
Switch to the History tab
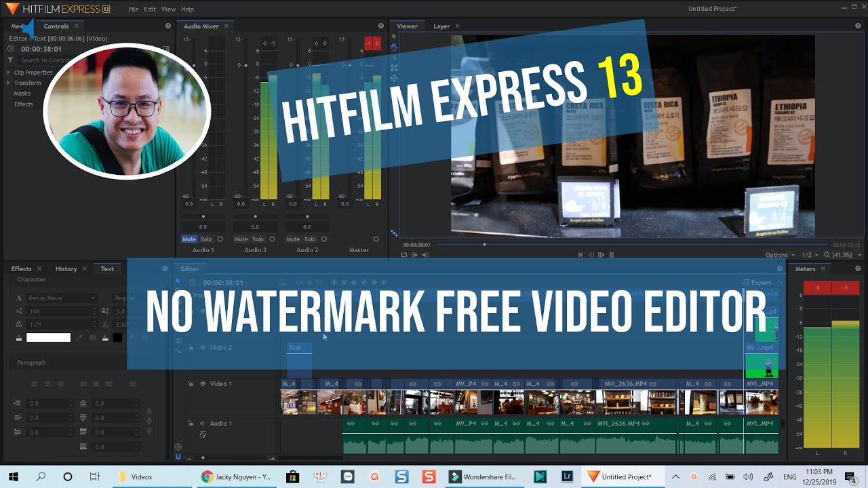(x=66, y=268)
